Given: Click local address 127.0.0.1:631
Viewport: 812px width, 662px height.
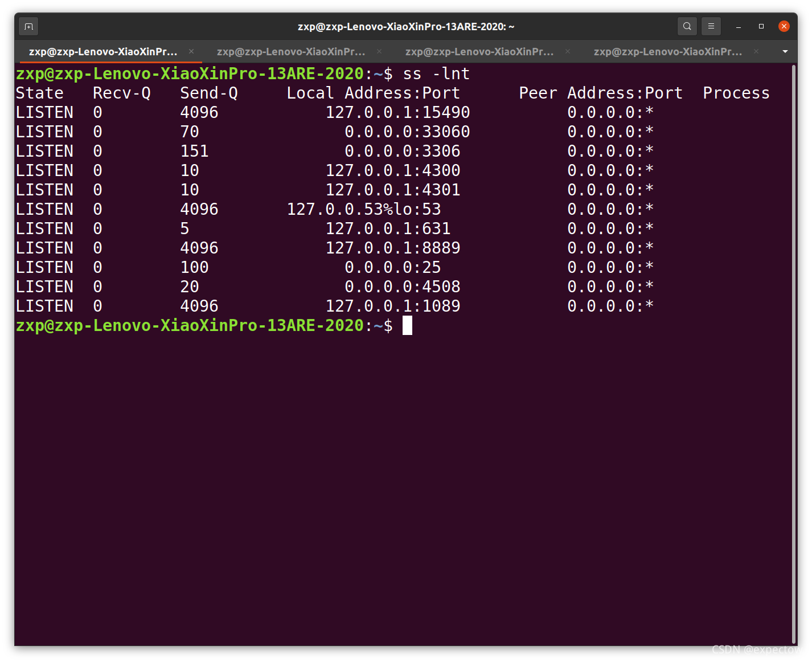Looking at the screenshot, I should 388,228.
